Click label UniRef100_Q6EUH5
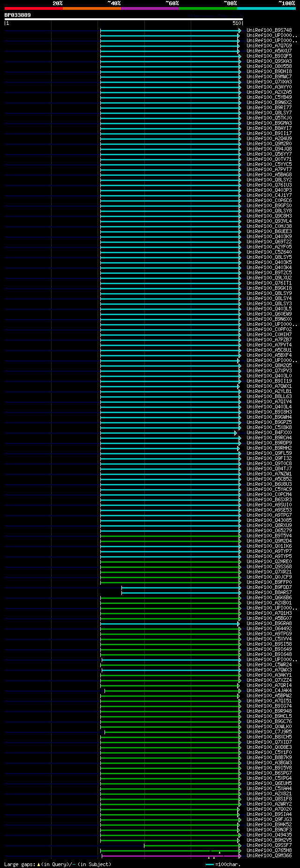This screenshot has width=300, height=868. [269, 784]
